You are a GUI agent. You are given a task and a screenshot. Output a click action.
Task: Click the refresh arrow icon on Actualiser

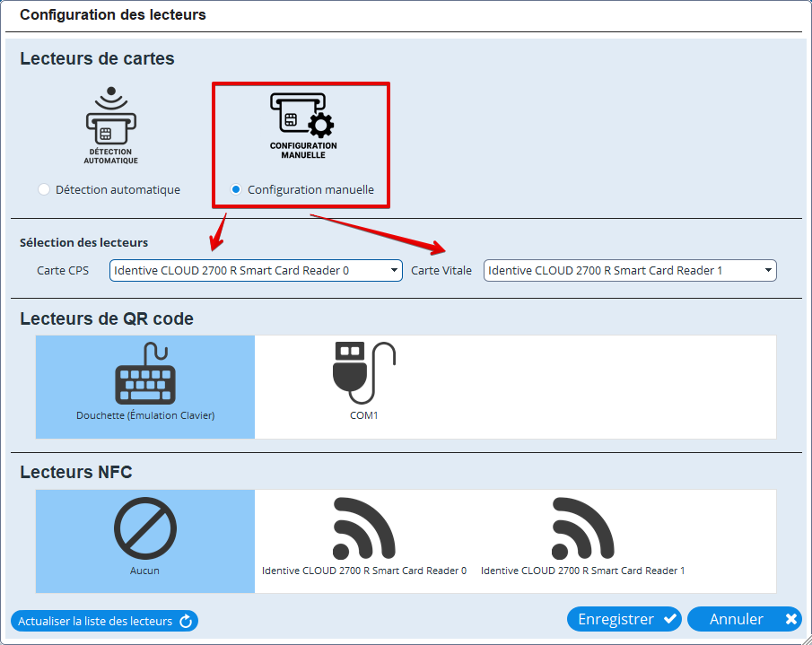click(186, 621)
